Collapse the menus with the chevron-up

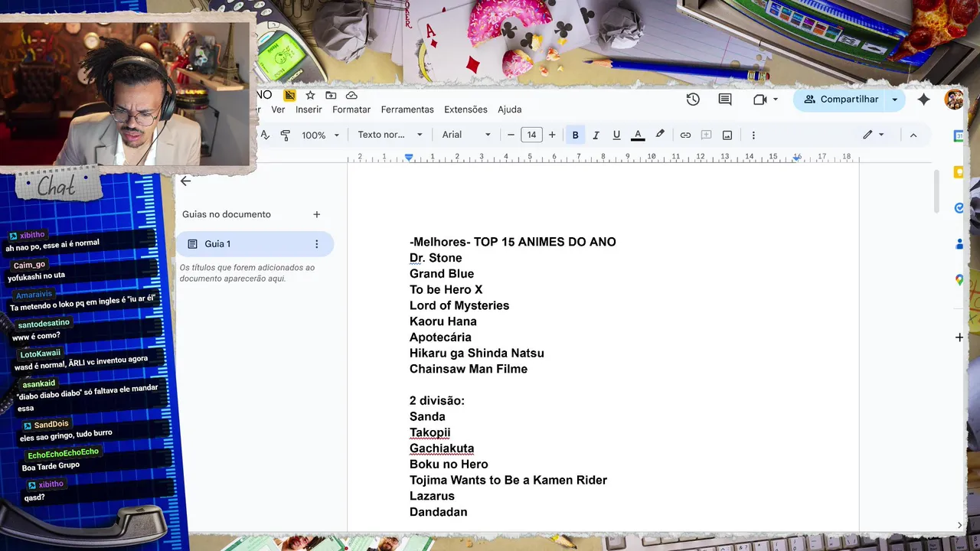click(x=913, y=135)
